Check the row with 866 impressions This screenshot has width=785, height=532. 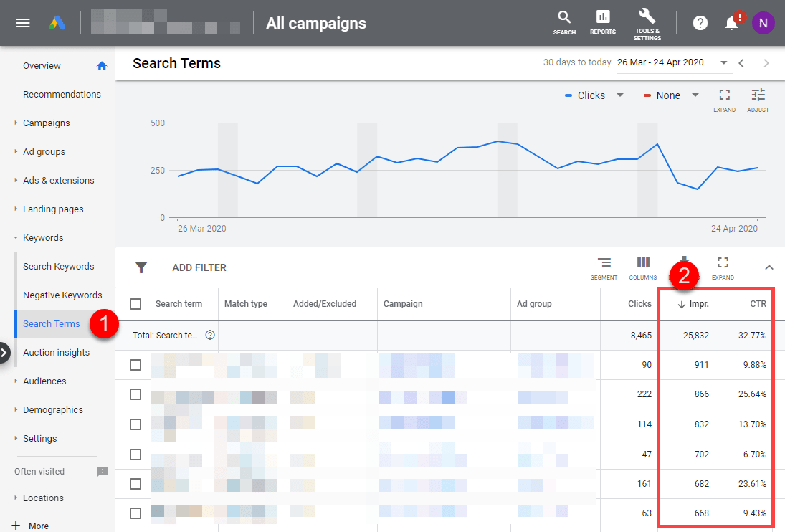point(135,394)
